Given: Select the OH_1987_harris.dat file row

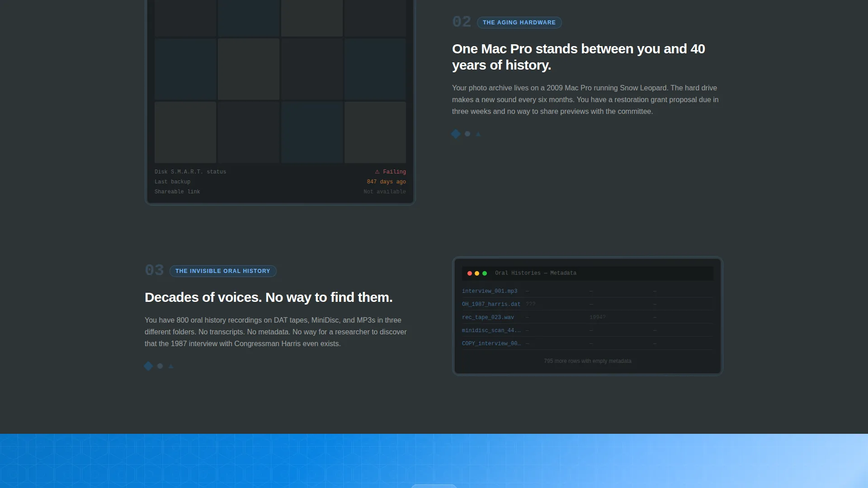Looking at the screenshot, I should click(x=587, y=304).
